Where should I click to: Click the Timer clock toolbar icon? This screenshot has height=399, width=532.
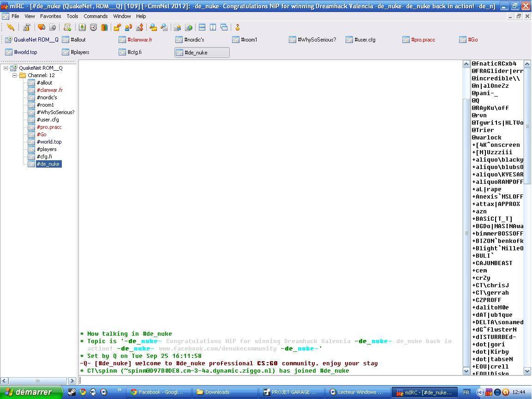93,27
